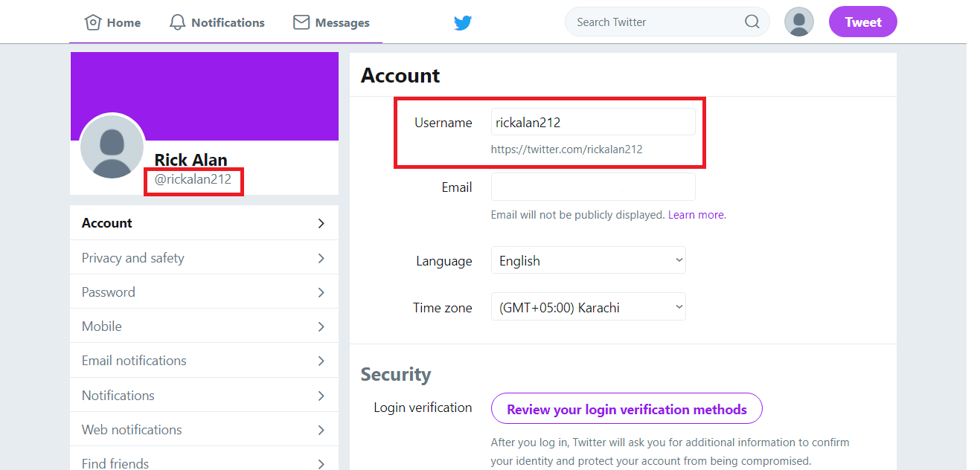Click into the Username field
This screenshot has width=980, height=470.
click(593, 122)
